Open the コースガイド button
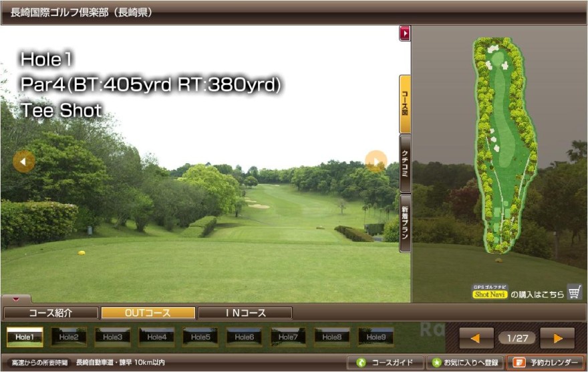The image size is (588, 372). (385, 363)
